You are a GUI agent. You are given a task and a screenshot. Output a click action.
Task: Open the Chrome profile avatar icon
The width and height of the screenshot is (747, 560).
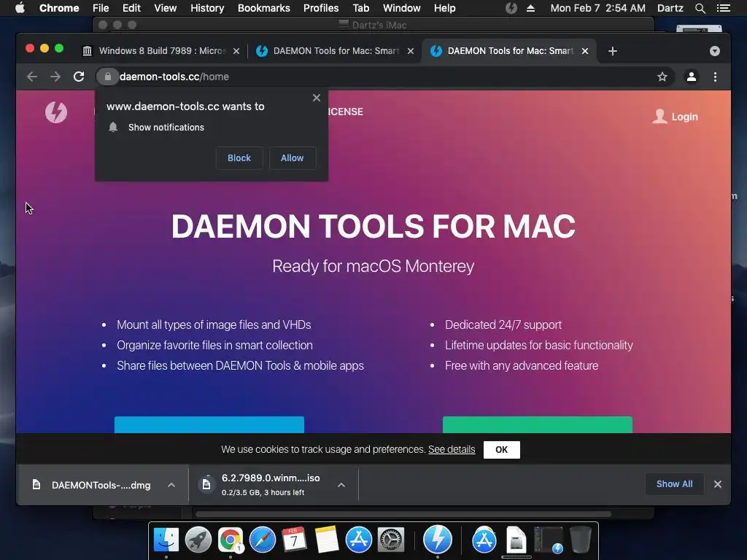[x=692, y=77]
